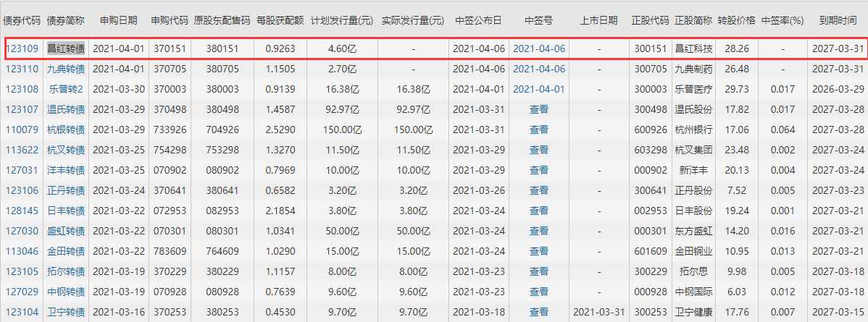
Task: Click the 上市日期 column header
Action: point(599,20)
